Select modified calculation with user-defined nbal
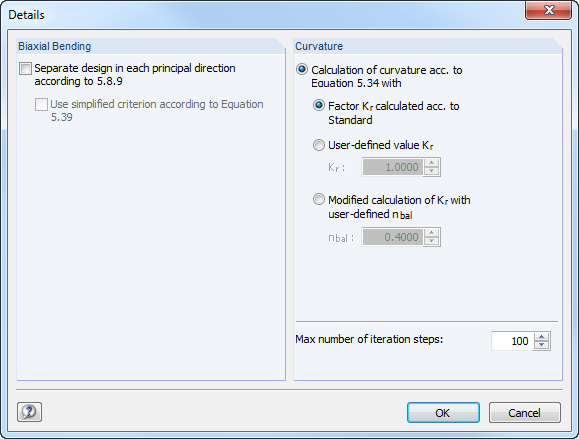The image size is (579, 439). (319, 200)
